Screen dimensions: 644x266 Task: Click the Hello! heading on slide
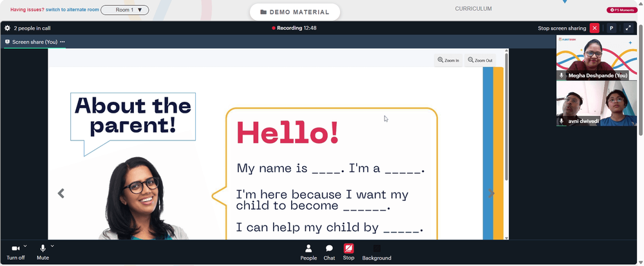click(x=288, y=132)
